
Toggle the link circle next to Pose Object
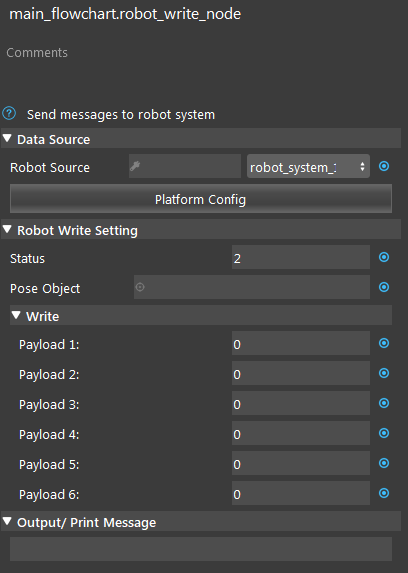pos(384,287)
